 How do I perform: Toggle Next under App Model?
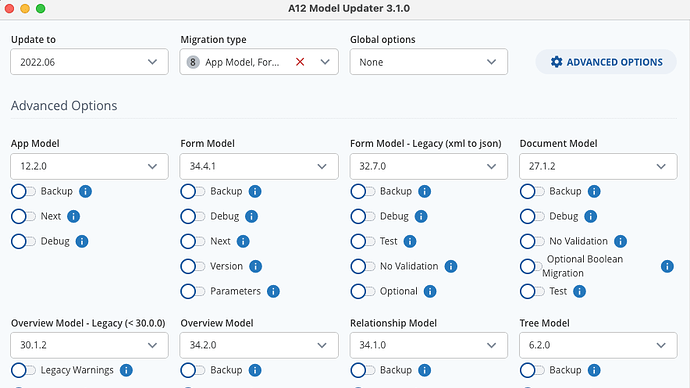[x=23, y=216]
